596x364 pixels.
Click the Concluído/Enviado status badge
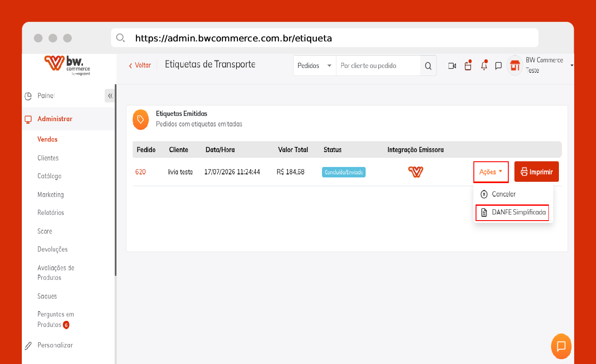(x=344, y=172)
